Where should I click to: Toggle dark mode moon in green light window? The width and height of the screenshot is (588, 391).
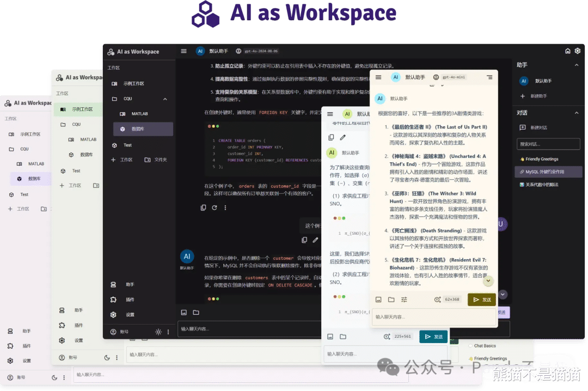coord(107,358)
